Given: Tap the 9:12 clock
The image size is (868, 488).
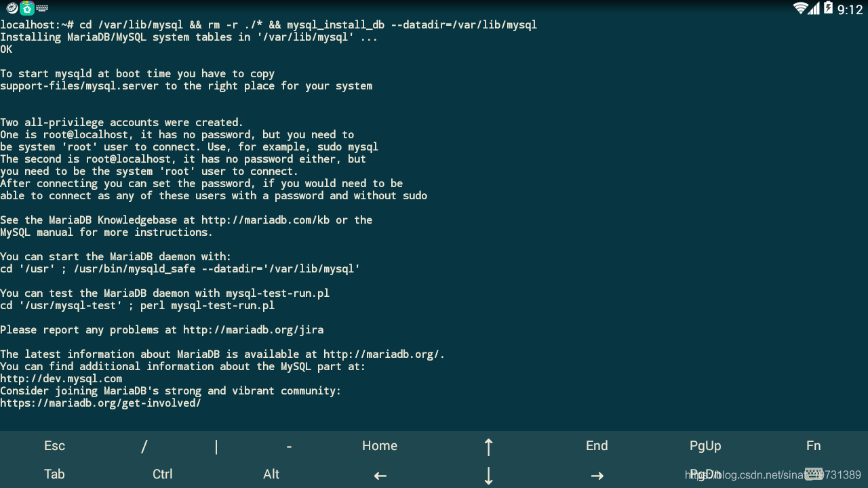Looking at the screenshot, I should (850, 9).
